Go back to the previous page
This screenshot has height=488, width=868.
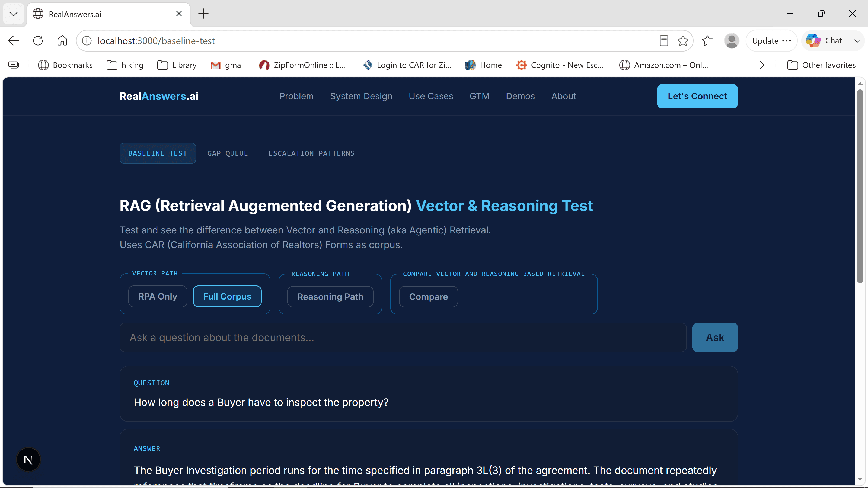[14, 41]
